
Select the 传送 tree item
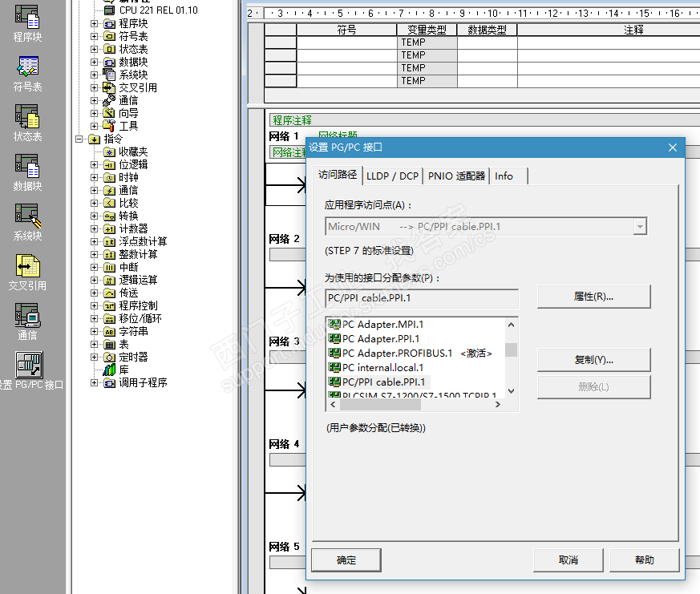128,293
